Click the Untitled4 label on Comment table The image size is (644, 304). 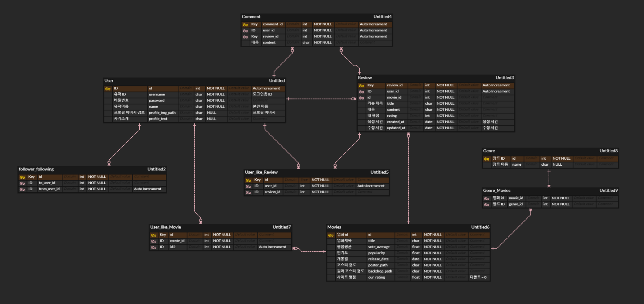(382, 17)
